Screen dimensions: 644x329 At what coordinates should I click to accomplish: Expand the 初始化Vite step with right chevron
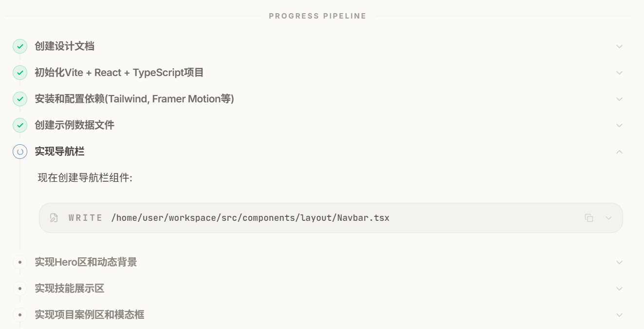click(619, 73)
